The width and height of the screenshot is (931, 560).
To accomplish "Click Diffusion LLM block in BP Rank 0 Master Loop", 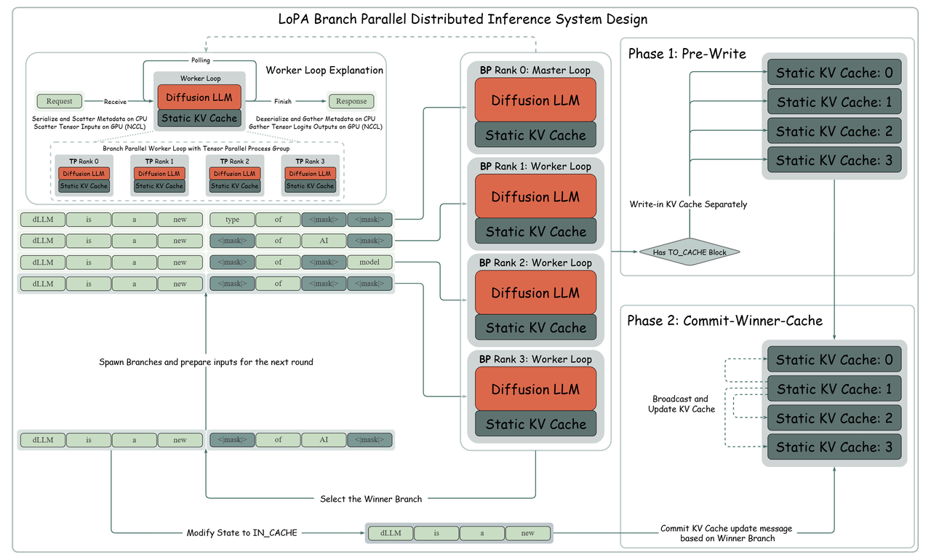I will [x=535, y=100].
